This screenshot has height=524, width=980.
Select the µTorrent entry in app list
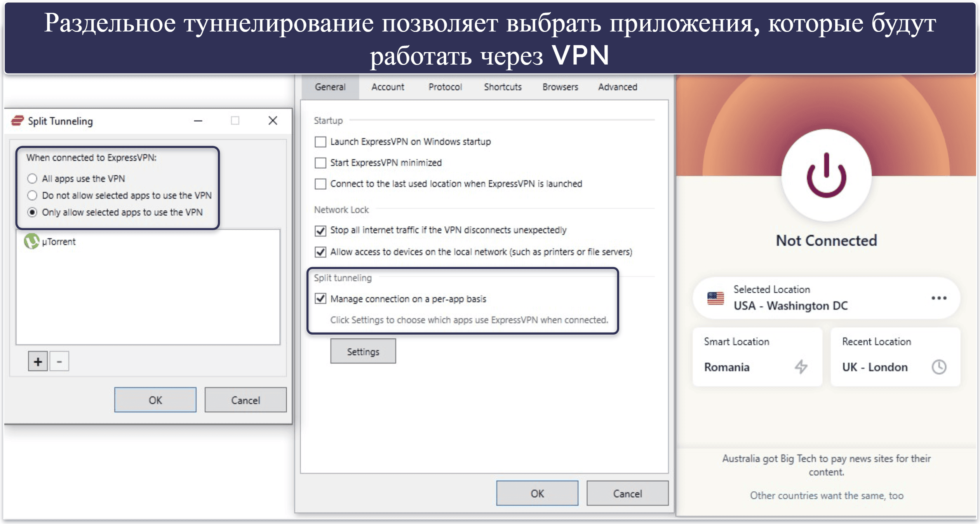click(x=148, y=241)
